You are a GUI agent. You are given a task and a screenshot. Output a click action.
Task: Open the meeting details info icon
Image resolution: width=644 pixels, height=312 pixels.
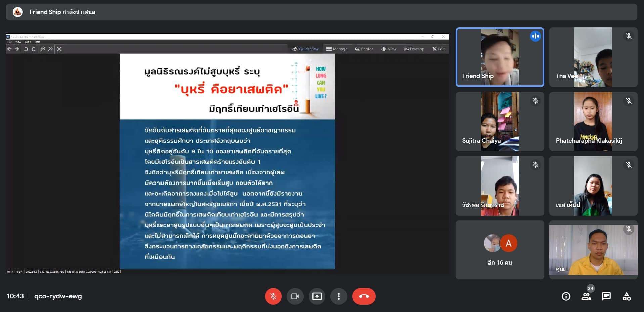(x=566, y=296)
